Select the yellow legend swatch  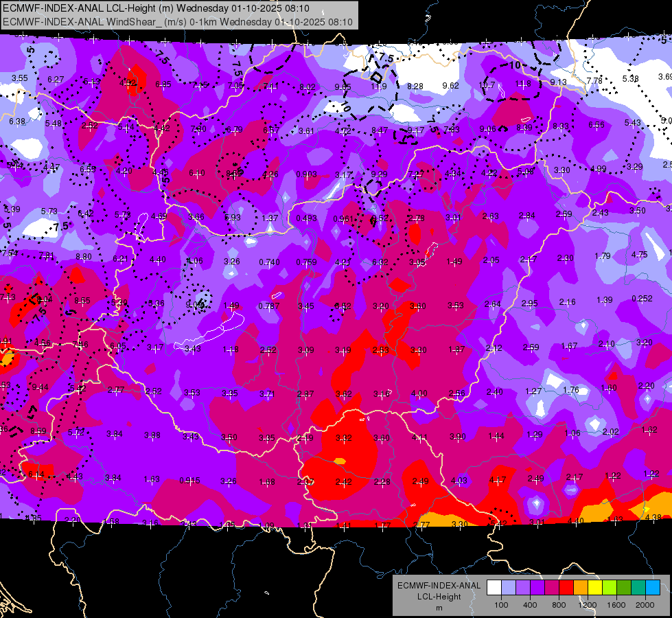pos(595,587)
